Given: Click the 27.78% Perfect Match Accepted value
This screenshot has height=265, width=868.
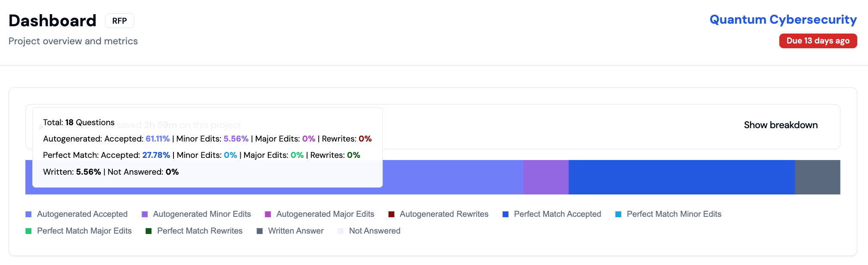Looking at the screenshot, I should click(156, 155).
